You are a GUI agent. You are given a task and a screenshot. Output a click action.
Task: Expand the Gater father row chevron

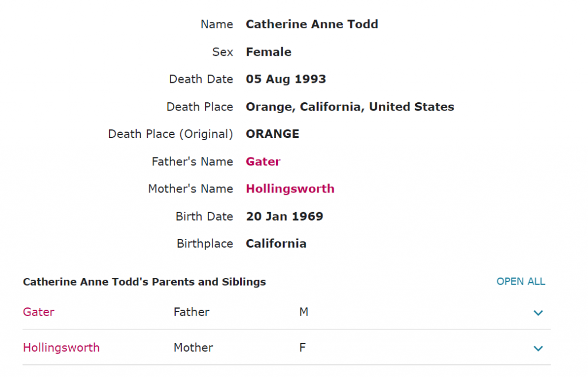(538, 313)
